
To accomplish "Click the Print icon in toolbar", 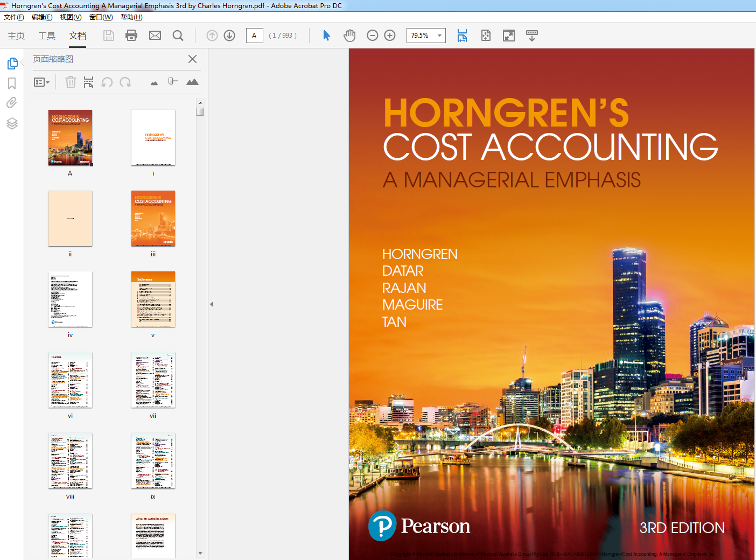I will point(131,36).
